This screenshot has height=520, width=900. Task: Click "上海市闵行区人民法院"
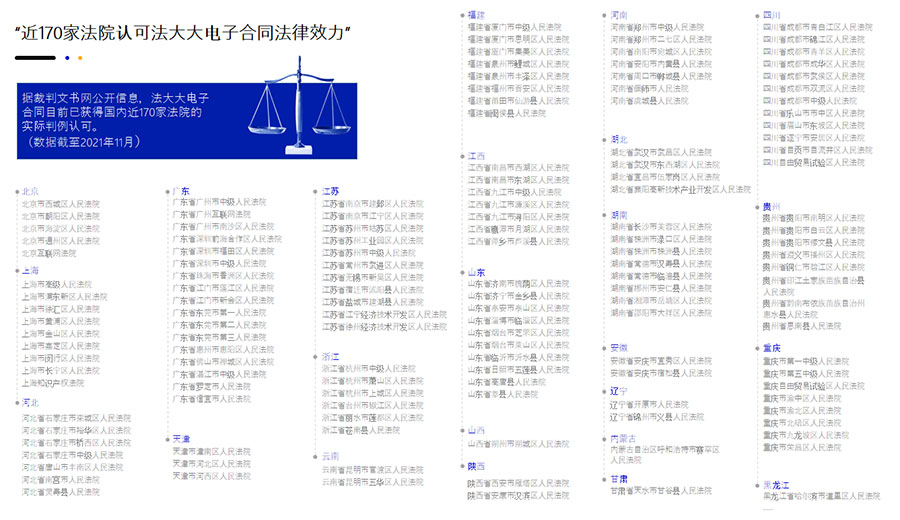(x=61, y=358)
